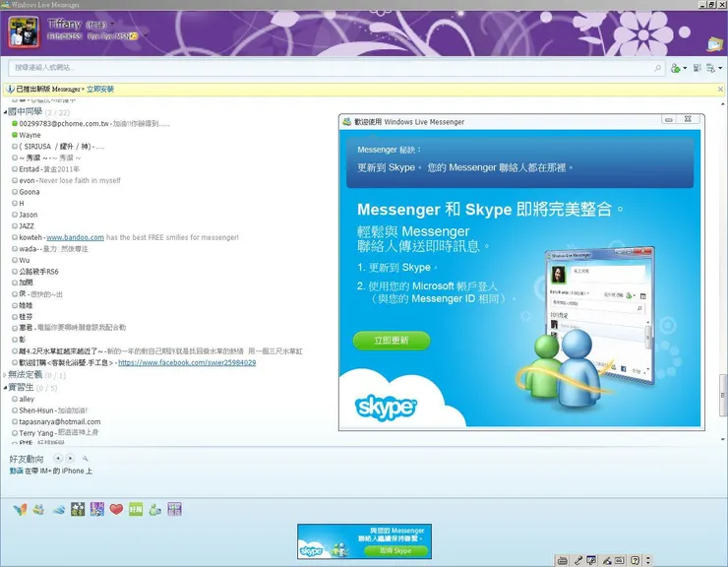Click the Skype logo in welcome popup
The width and height of the screenshot is (728, 567).
pyautogui.click(x=386, y=408)
